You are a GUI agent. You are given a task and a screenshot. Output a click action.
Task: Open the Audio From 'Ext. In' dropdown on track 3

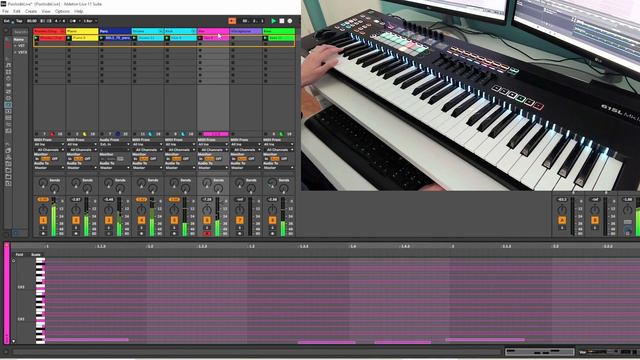coord(114,144)
